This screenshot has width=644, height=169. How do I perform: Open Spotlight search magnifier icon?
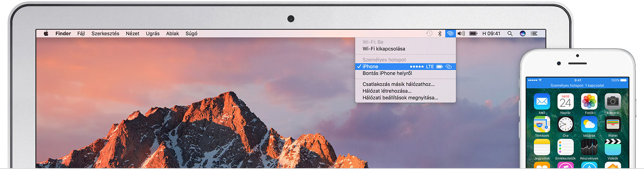click(x=510, y=33)
